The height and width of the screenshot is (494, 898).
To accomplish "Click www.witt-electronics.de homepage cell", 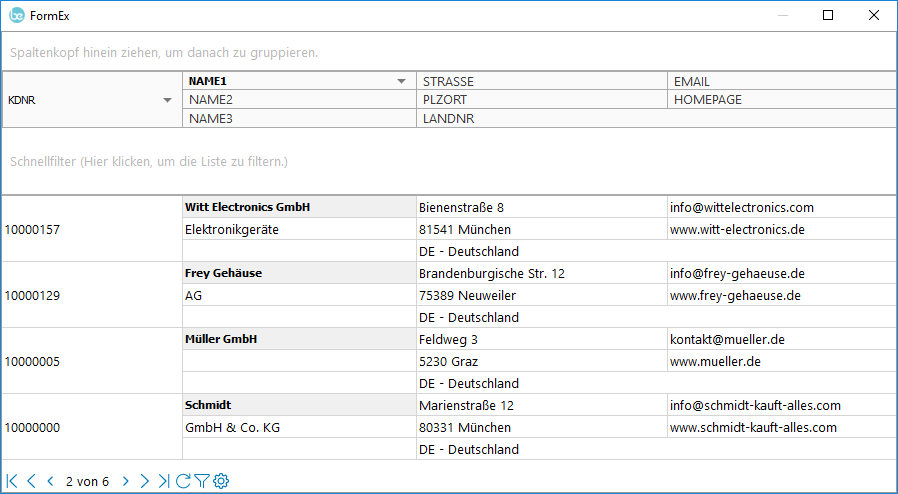I will coord(737,229).
